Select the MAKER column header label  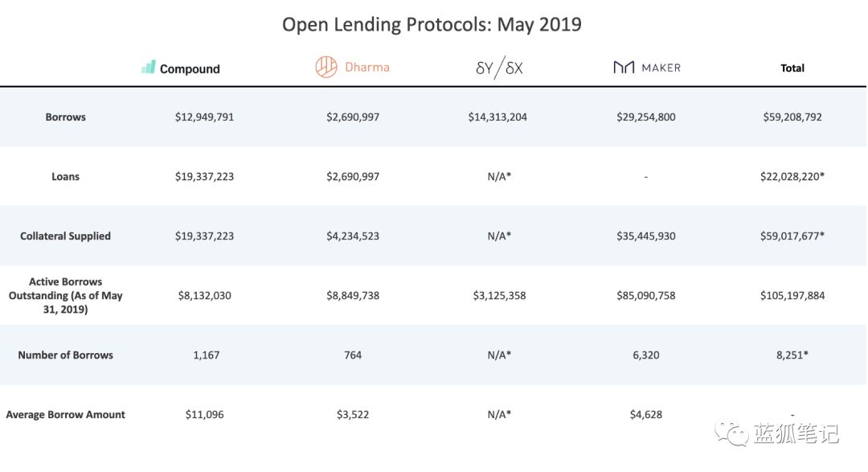coord(661,68)
